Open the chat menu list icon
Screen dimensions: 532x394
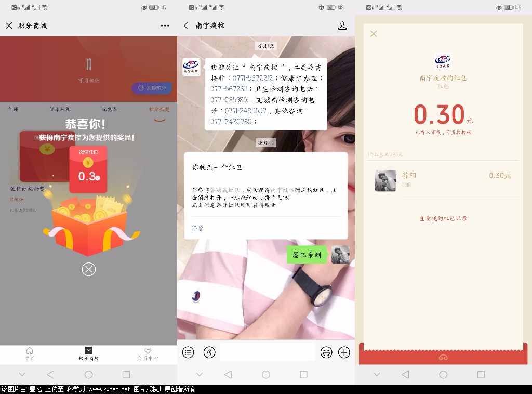[188, 352]
